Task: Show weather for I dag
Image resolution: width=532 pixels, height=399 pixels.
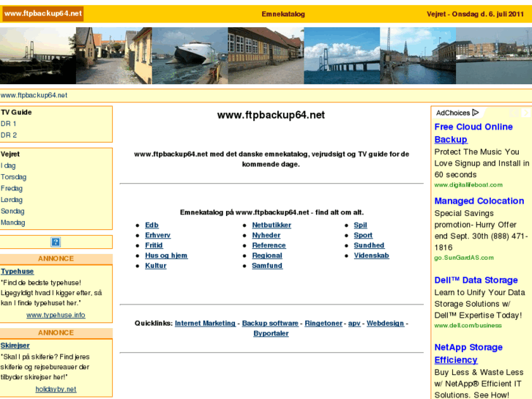Action: (x=8, y=165)
